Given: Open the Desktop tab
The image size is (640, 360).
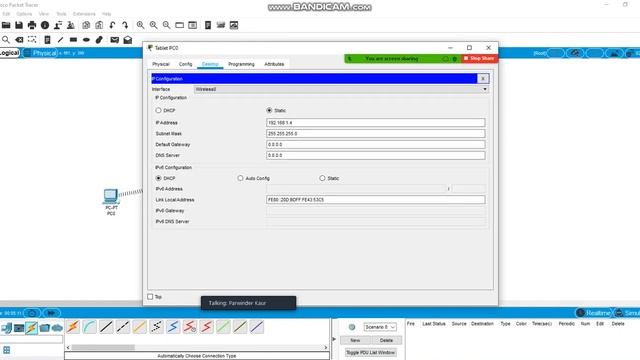Looking at the screenshot, I should [210, 64].
